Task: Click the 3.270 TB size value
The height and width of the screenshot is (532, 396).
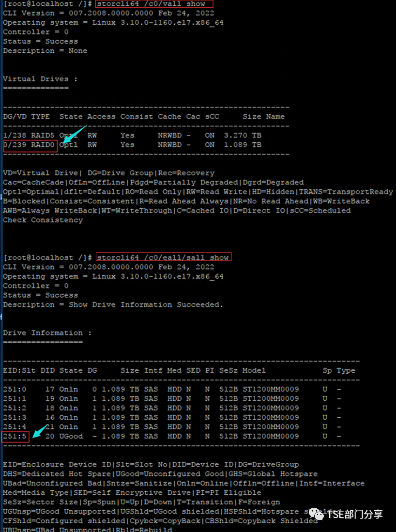Action: click(243, 136)
